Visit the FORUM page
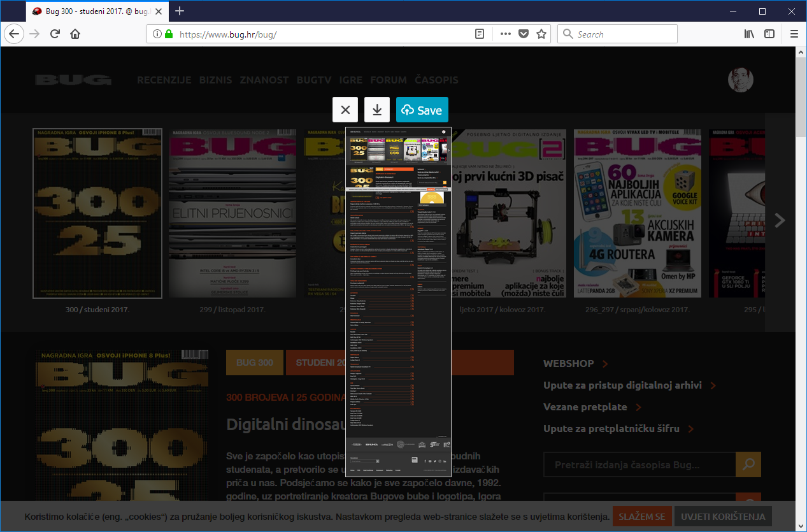This screenshot has height=532, width=807. [x=389, y=80]
